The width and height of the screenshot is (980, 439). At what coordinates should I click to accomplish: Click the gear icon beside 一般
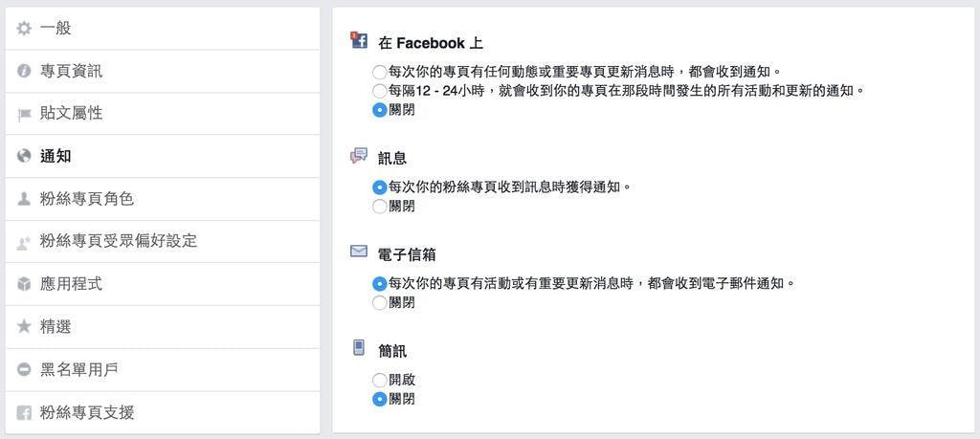[24, 29]
